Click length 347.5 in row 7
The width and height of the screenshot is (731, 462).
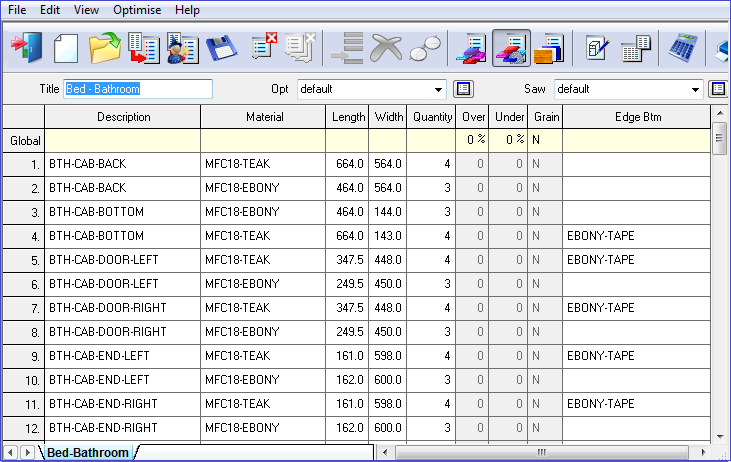[347, 308]
